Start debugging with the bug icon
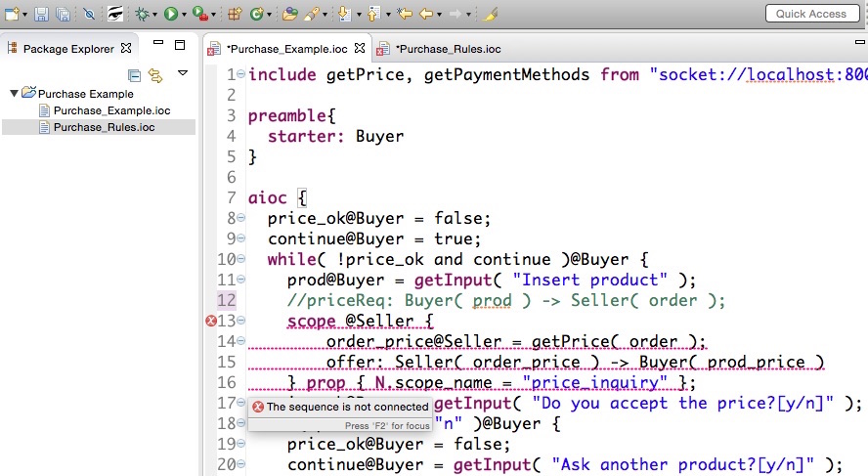The width and height of the screenshot is (868, 476). [143, 14]
